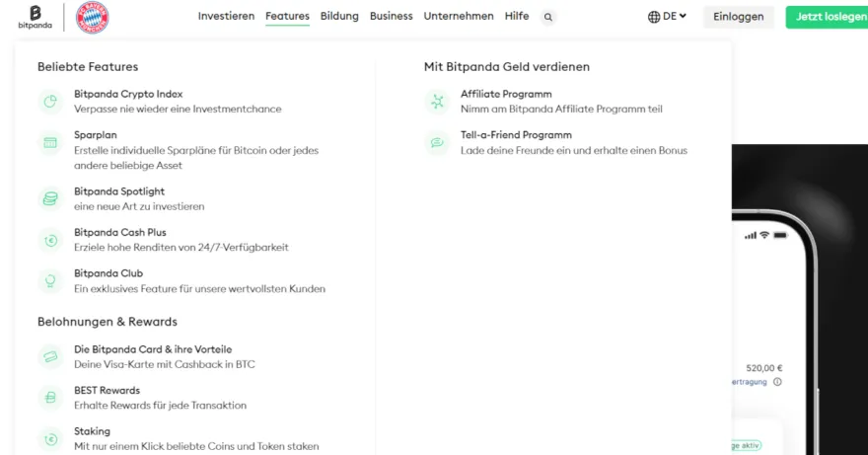Viewport: 868px width, 455px height.
Task: Open the Tell-a-Friend Programm link
Action: pyautogui.click(x=516, y=135)
